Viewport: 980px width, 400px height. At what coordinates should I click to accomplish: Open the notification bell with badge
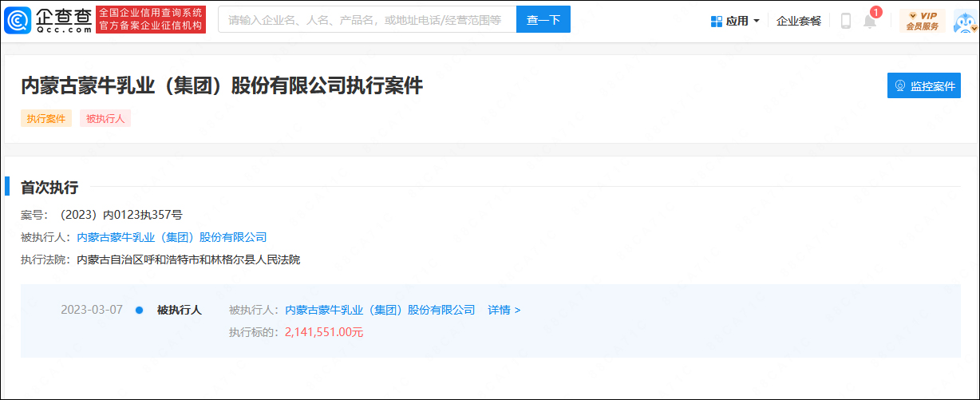(x=871, y=20)
